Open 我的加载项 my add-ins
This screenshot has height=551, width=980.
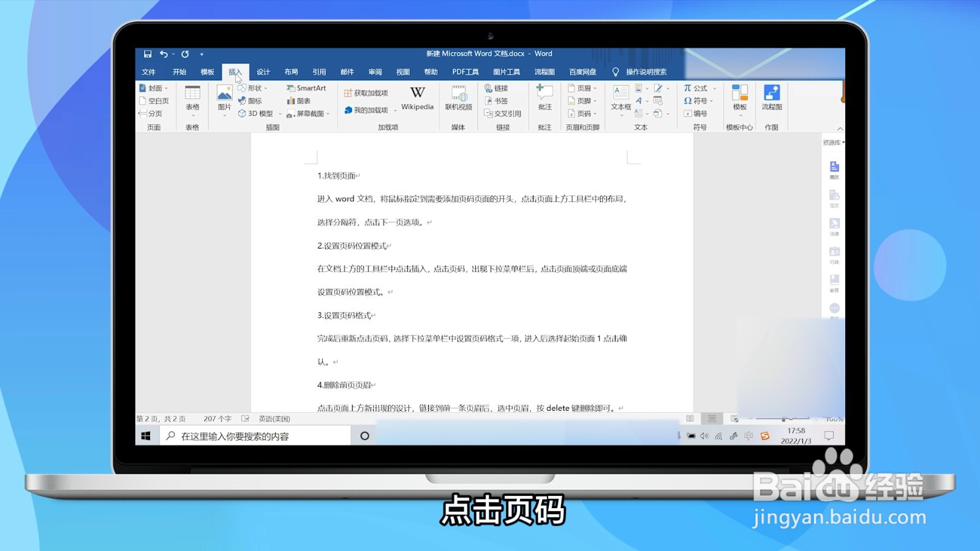[370, 110]
